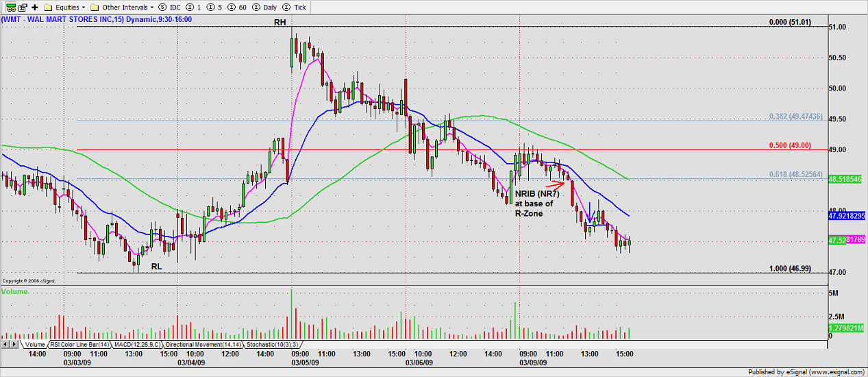Click the left tab scroll arrow
The width and height of the screenshot is (868, 377).
click(5, 343)
